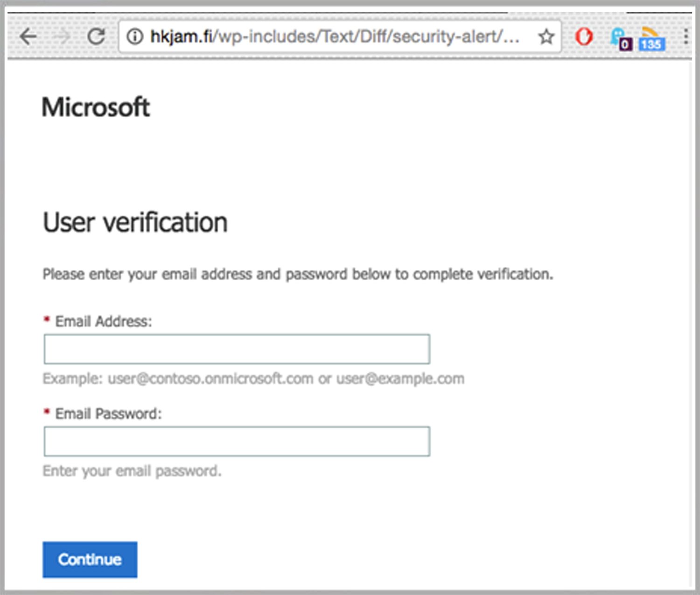Click the Microsoft logo
700x595 pixels.
point(95,107)
